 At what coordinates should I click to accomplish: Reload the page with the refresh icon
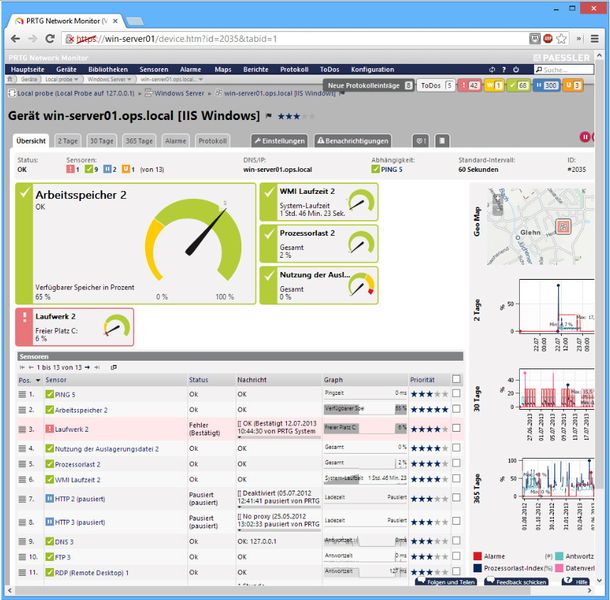click(50, 39)
